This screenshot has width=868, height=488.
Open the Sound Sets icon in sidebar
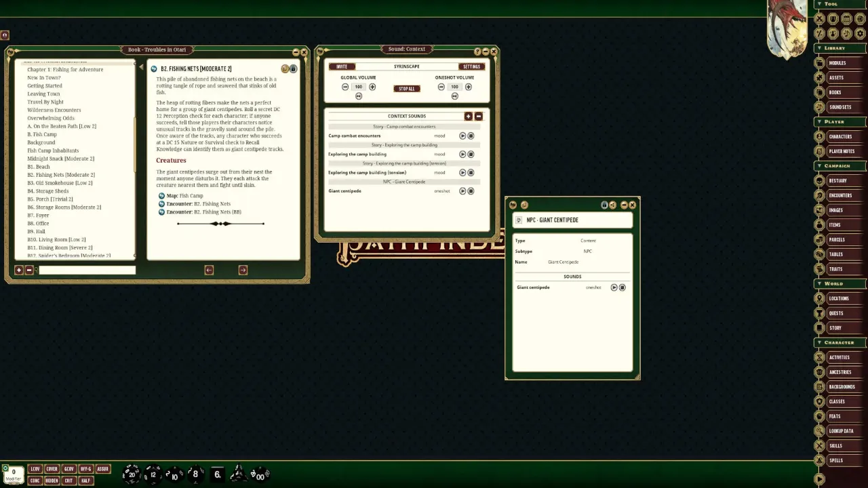click(x=820, y=107)
